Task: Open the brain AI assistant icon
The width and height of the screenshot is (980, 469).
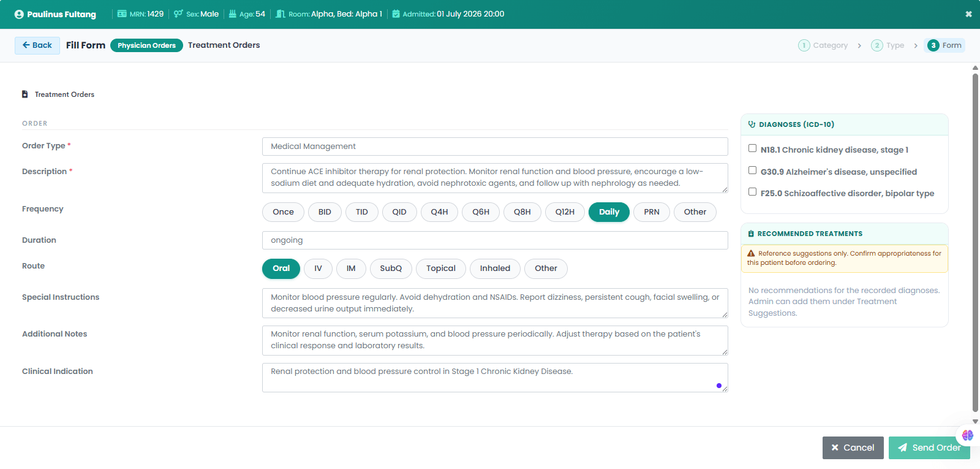Action: 968,435
